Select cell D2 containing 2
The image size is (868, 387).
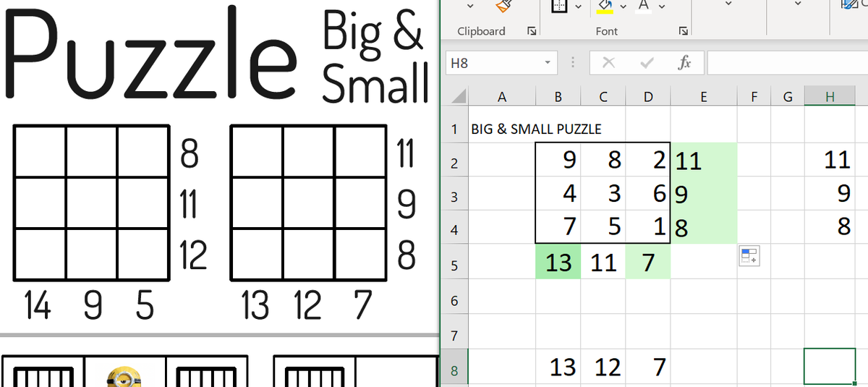[x=647, y=160]
